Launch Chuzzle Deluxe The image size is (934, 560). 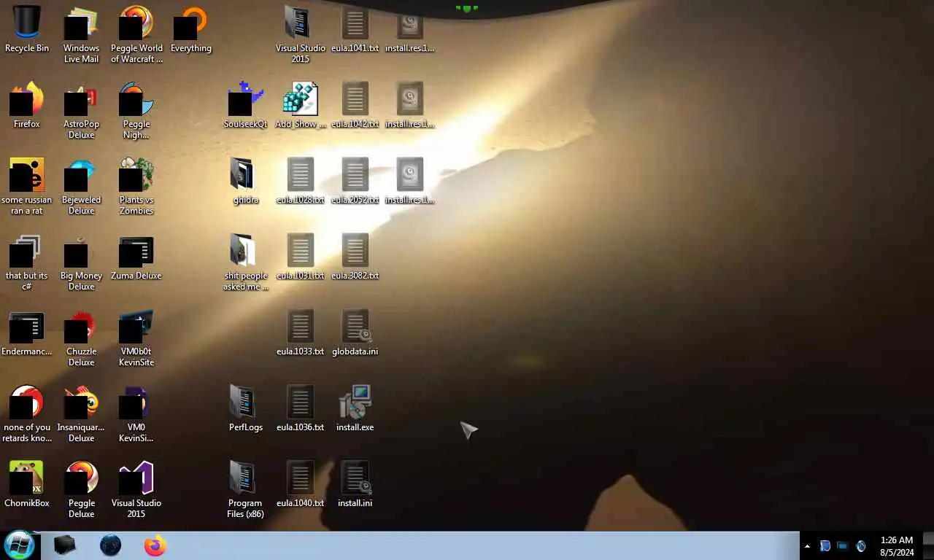82,338
